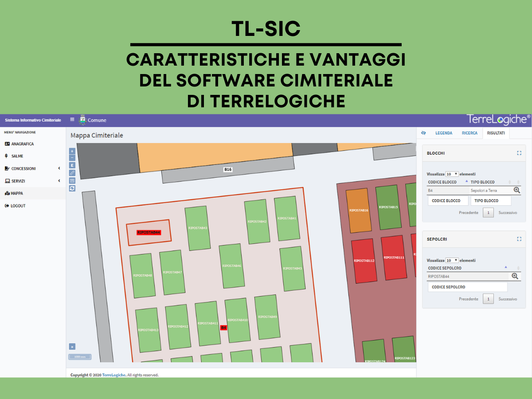Click Precedente in BLOCCHI pagination
The height and width of the screenshot is (399, 532).
click(469, 213)
